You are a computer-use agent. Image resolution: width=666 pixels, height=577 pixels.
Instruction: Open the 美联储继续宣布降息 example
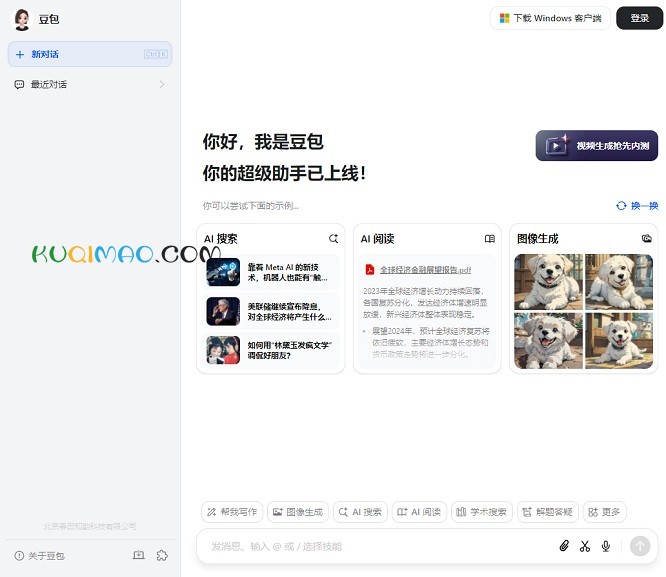(x=271, y=311)
